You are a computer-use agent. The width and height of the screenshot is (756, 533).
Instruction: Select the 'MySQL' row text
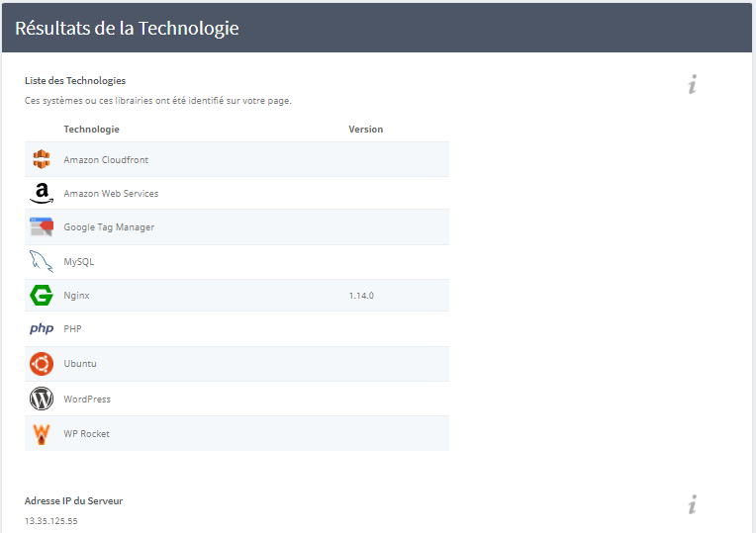point(79,262)
